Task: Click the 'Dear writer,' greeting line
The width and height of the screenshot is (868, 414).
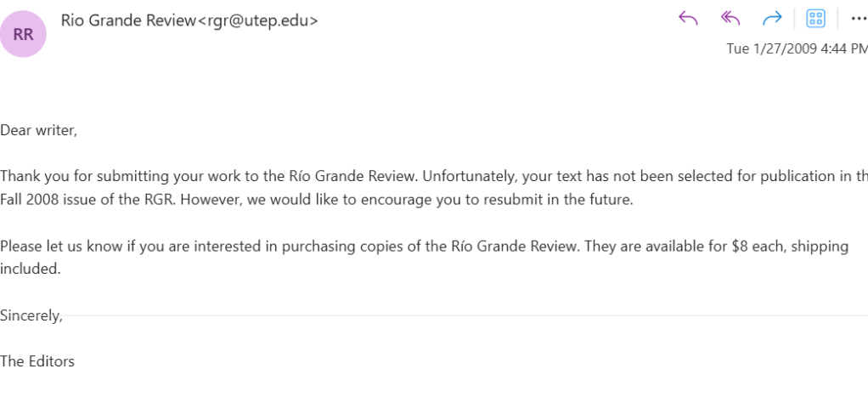Action: click(x=38, y=130)
